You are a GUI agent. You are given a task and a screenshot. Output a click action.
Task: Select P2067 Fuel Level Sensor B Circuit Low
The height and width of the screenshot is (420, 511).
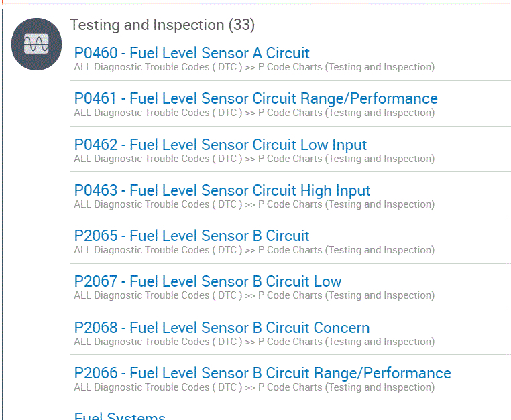(208, 281)
